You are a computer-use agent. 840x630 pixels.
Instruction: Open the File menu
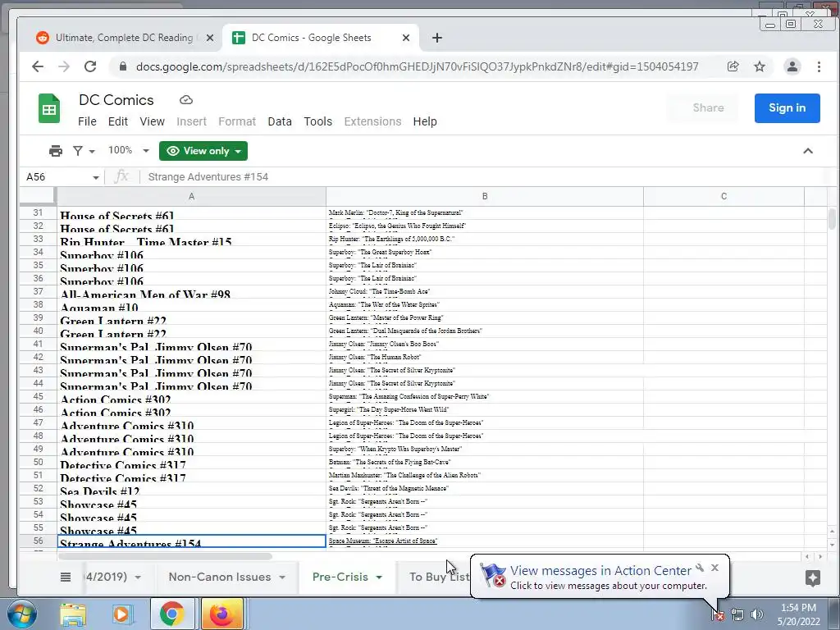[x=87, y=121]
